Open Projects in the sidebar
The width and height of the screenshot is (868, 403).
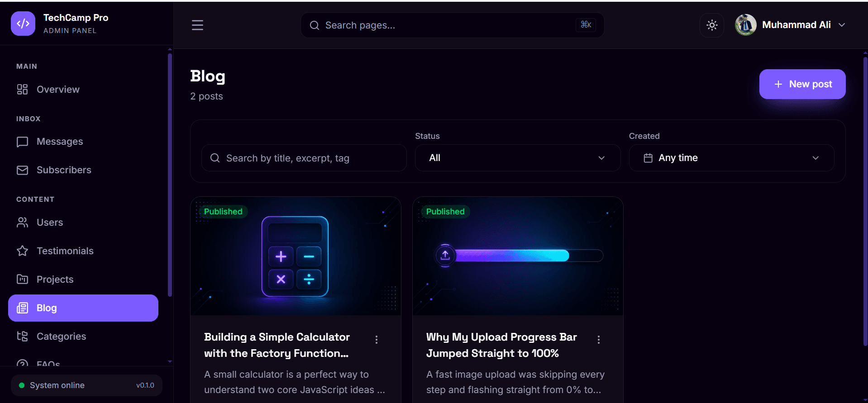pos(83,280)
